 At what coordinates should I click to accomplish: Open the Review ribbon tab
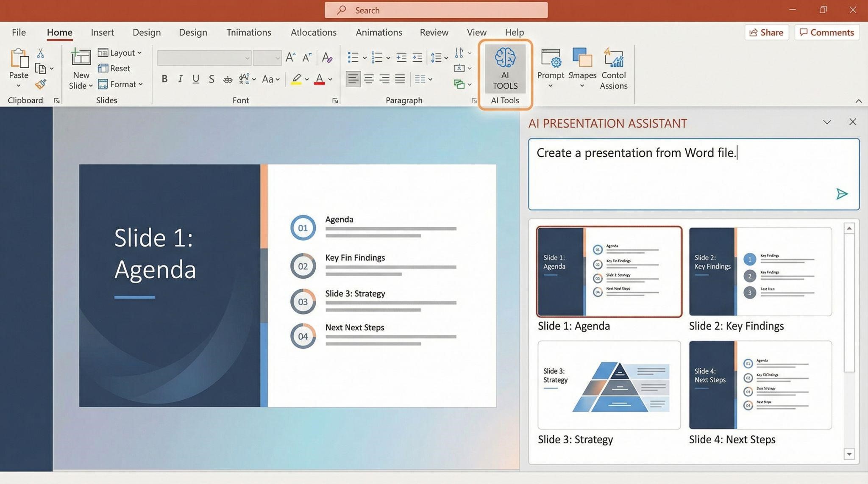click(434, 32)
